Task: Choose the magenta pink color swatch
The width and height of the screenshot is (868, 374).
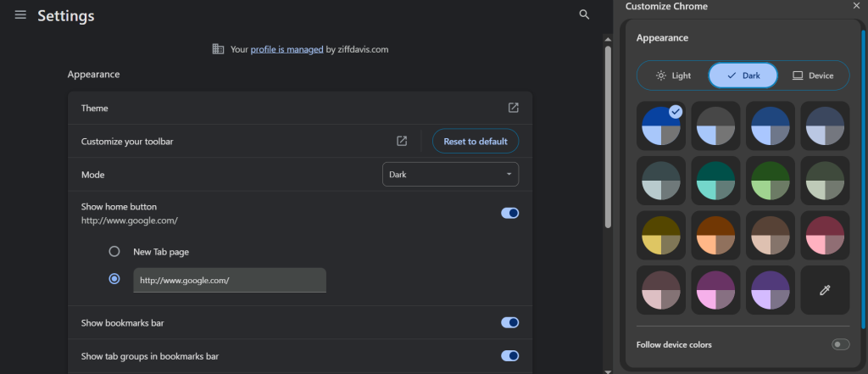Action: (x=715, y=290)
